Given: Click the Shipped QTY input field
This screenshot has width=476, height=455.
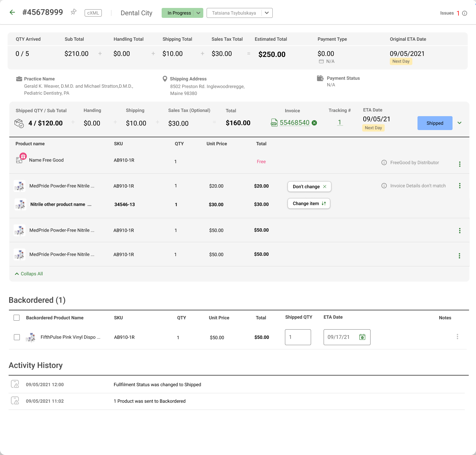Looking at the screenshot, I should pos(298,337).
